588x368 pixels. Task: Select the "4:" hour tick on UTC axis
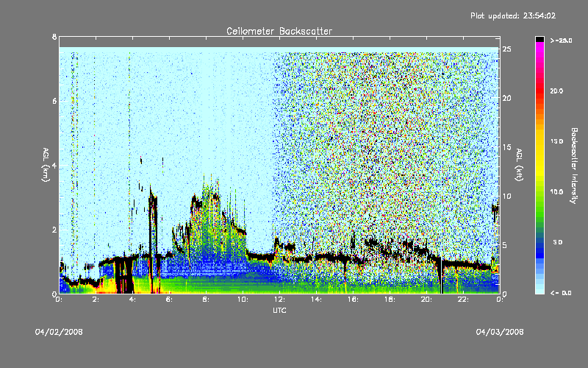point(132,300)
